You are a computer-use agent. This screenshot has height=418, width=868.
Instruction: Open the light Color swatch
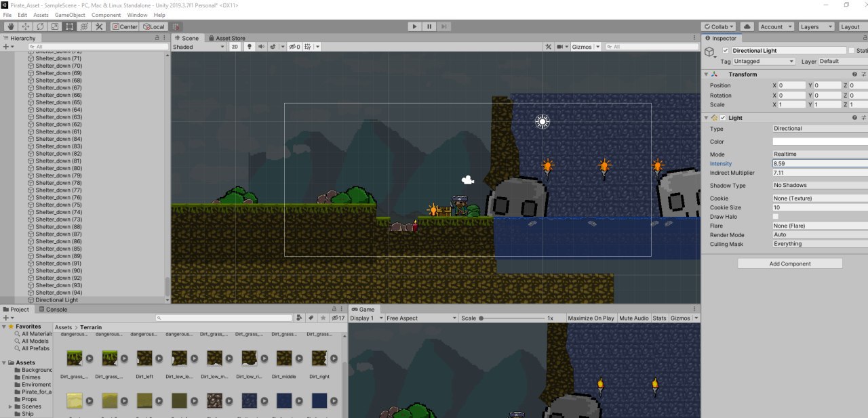pos(820,142)
